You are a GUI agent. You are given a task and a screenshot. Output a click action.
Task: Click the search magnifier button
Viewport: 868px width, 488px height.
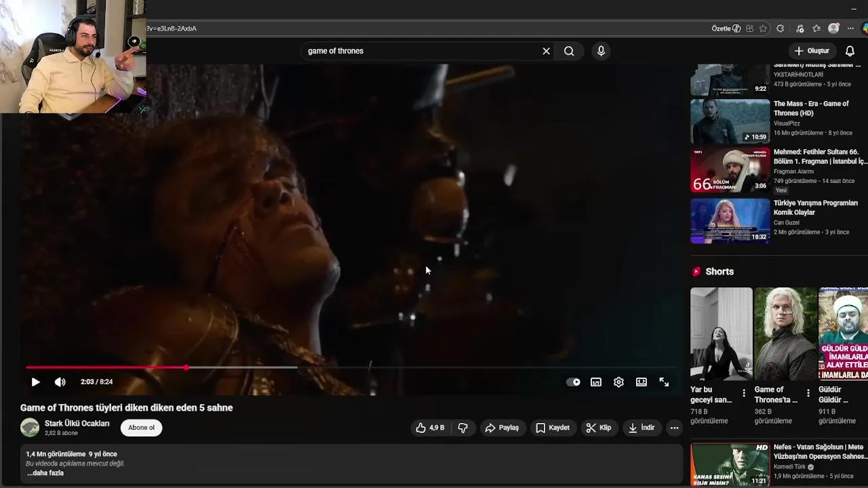(x=569, y=51)
